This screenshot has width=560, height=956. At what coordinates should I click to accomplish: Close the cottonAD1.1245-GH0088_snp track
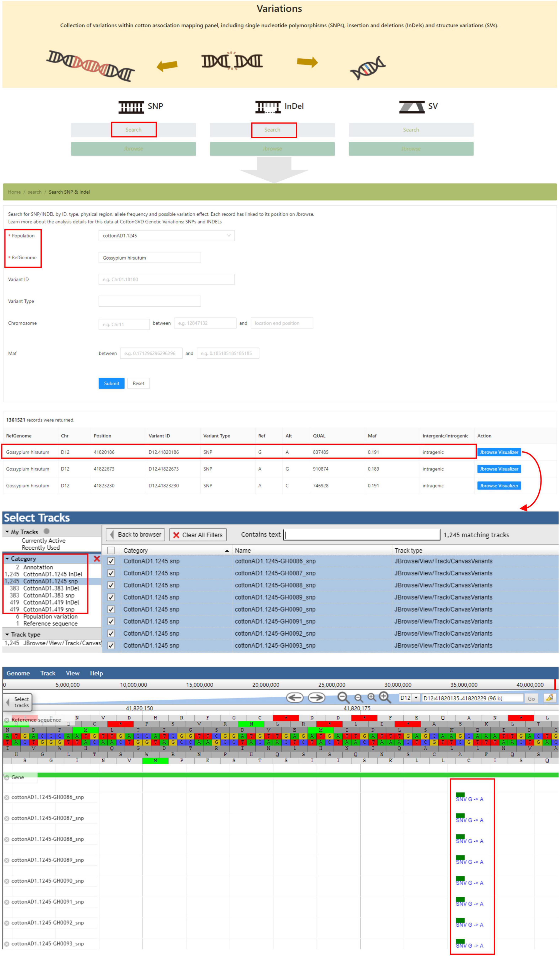[6, 839]
